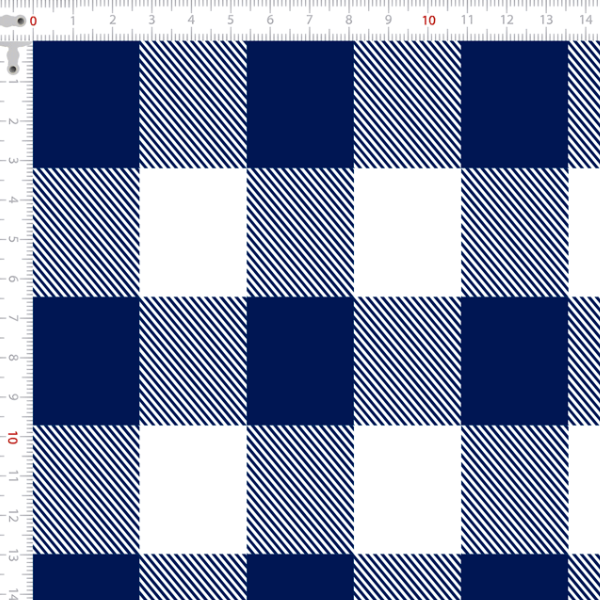Viewport: 600px width, 600px height.
Task: Click the number 7 on the top ruler
Action: [x=310, y=20]
